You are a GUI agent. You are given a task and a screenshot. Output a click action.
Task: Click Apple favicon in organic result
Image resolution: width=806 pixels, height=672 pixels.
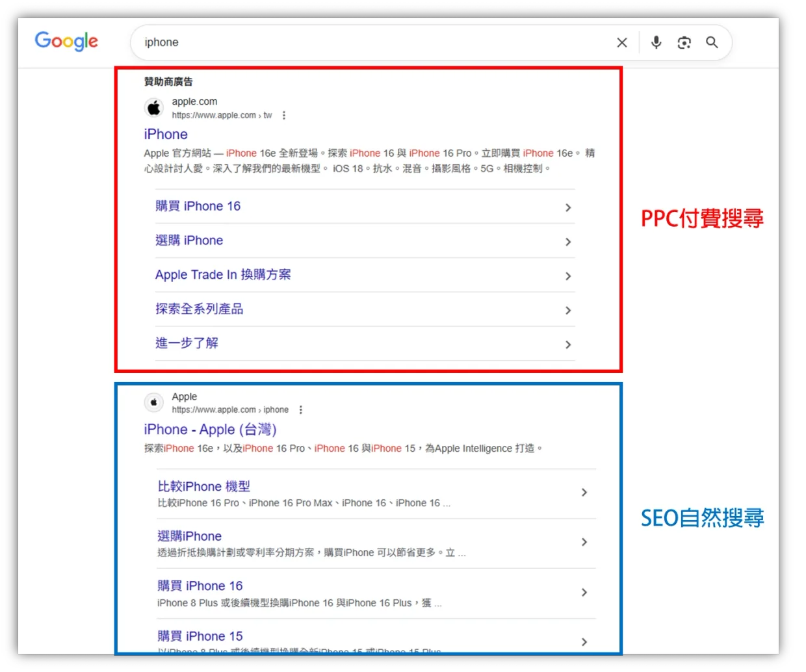154,402
